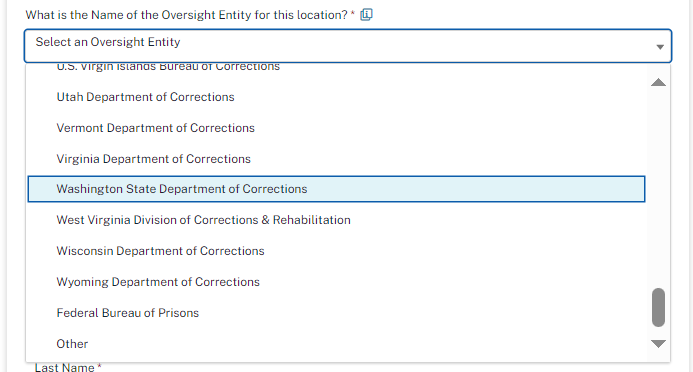The width and height of the screenshot is (693, 372).
Task: Click the dropdown caret arrow icon
Action: [x=660, y=47]
